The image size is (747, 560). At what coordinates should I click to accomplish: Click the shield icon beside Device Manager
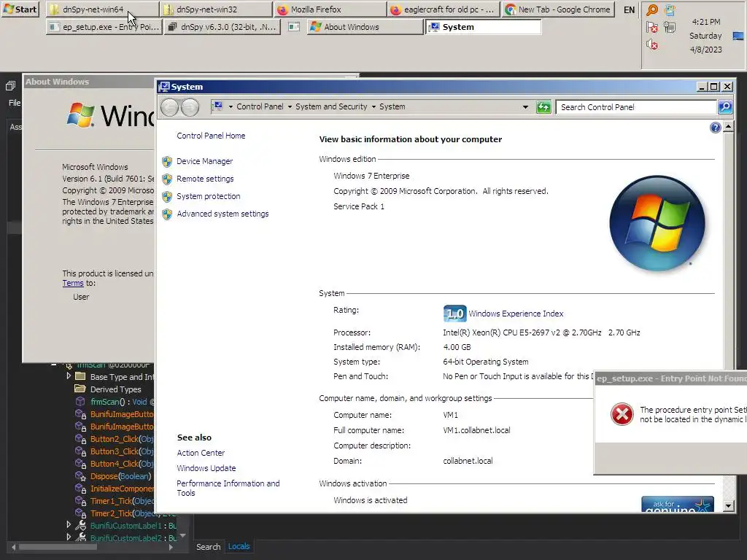point(167,162)
